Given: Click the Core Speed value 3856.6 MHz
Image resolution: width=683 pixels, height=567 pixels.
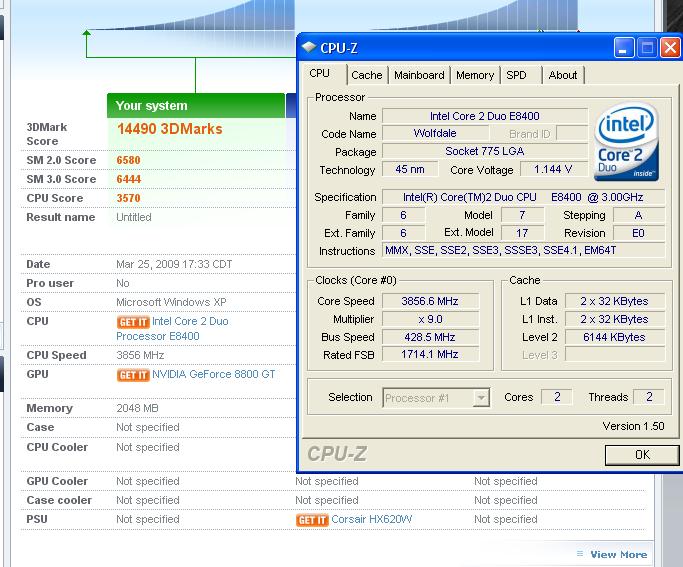Looking at the screenshot, I should 430,301.
